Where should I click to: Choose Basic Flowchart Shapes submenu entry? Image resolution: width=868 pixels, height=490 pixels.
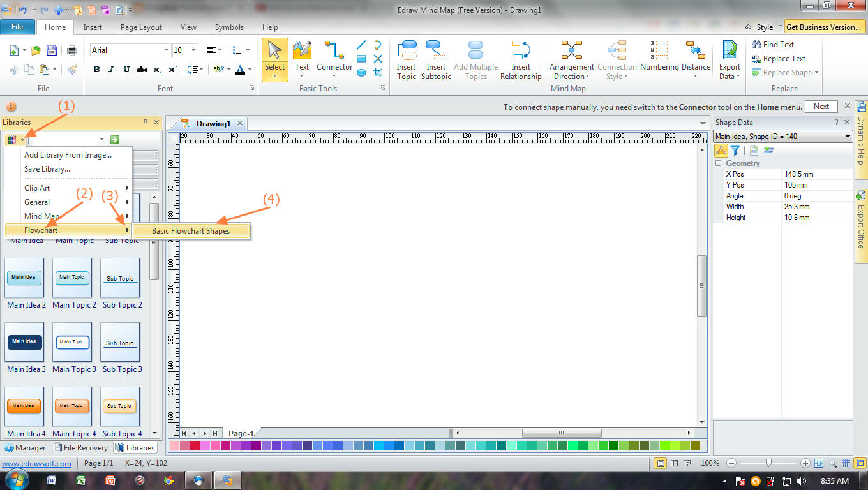[x=191, y=231]
